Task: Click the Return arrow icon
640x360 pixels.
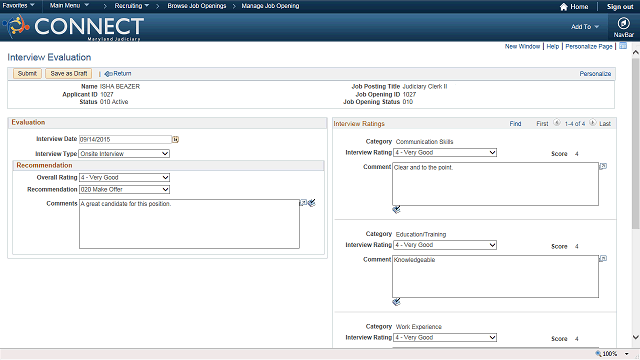Action: pos(108,74)
